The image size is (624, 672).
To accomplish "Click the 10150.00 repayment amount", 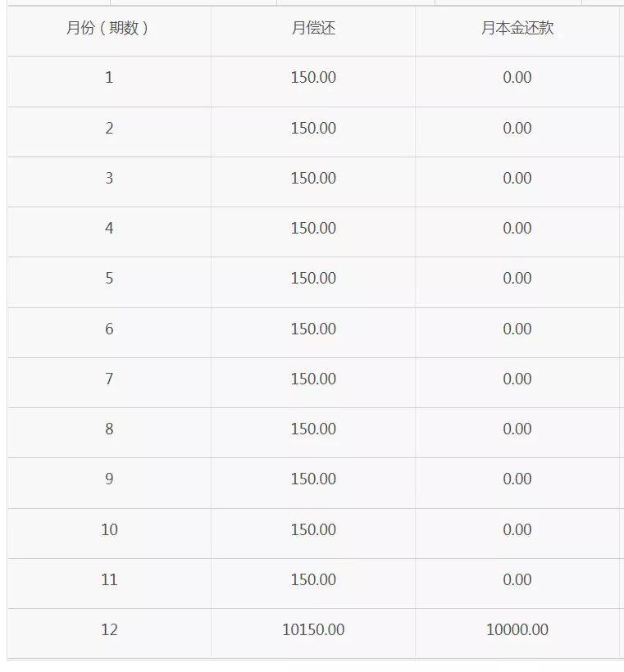I will [x=313, y=629].
